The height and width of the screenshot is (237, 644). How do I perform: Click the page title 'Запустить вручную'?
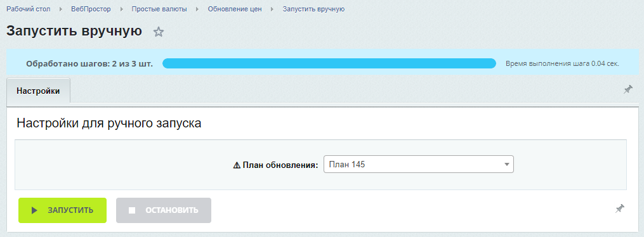pyautogui.click(x=74, y=32)
